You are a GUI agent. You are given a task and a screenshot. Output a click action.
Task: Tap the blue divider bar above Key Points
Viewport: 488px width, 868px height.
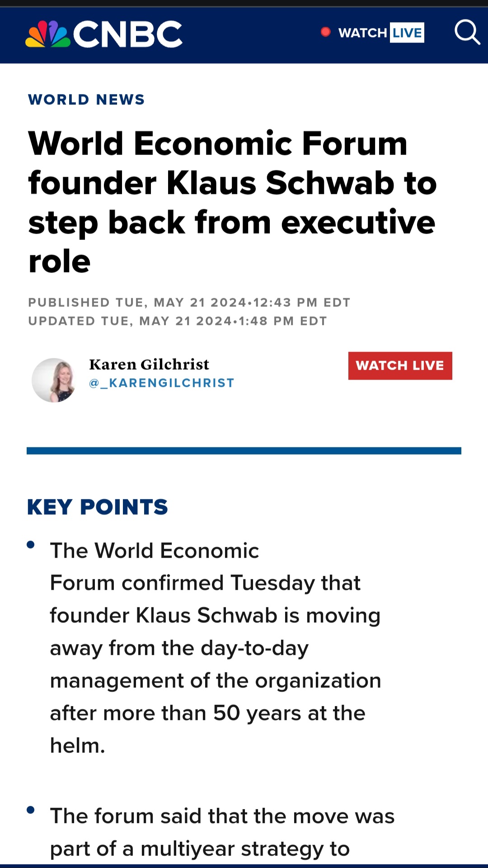point(244,451)
